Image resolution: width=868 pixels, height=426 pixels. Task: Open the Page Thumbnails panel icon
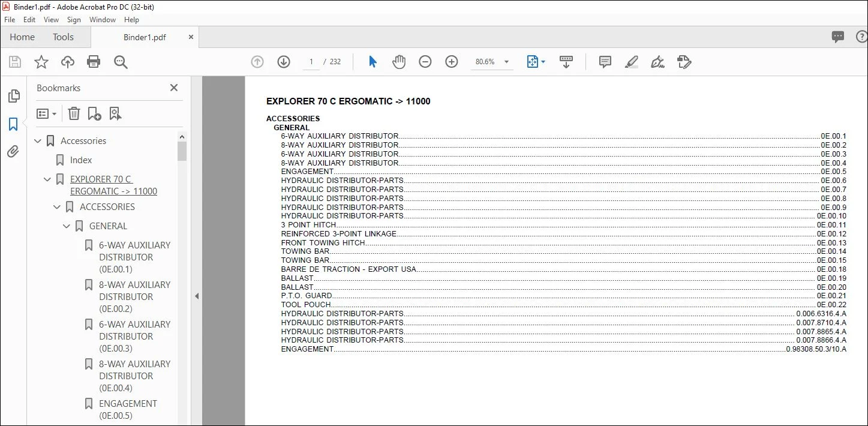pos(13,96)
